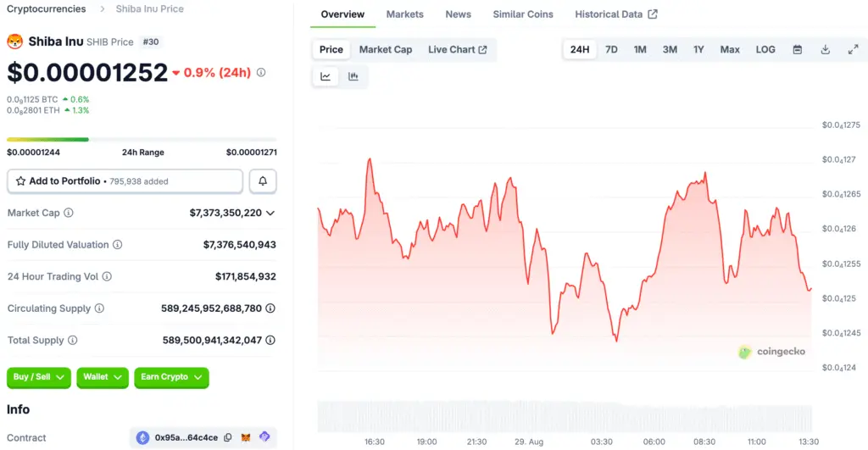Click external link icon next to Historical Data

coord(653,14)
